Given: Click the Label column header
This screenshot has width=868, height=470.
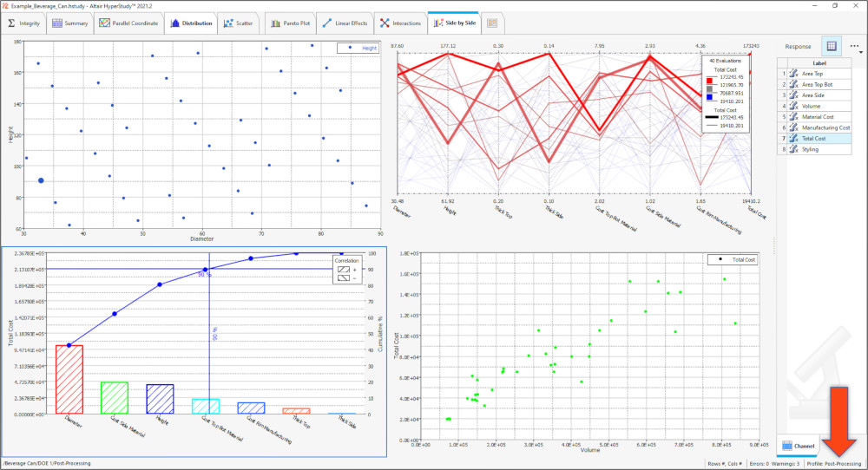Looking at the screenshot, I should click(x=819, y=63).
